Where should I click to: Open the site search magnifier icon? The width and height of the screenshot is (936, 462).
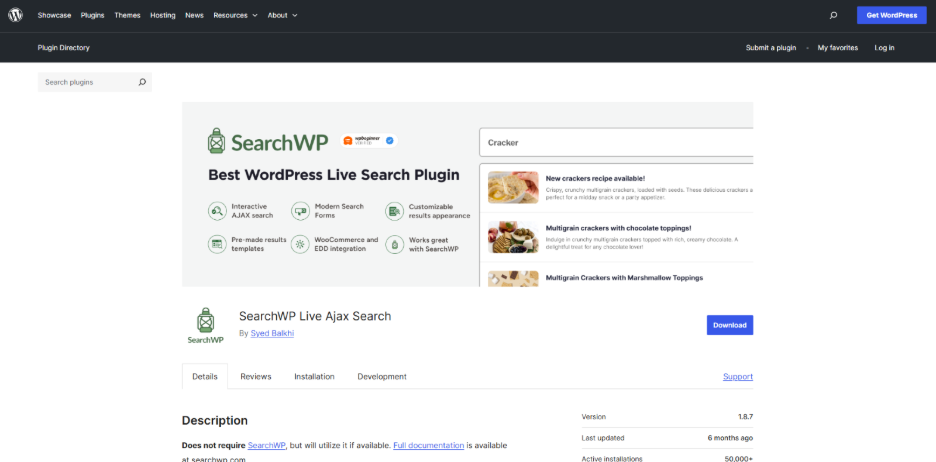click(833, 16)
